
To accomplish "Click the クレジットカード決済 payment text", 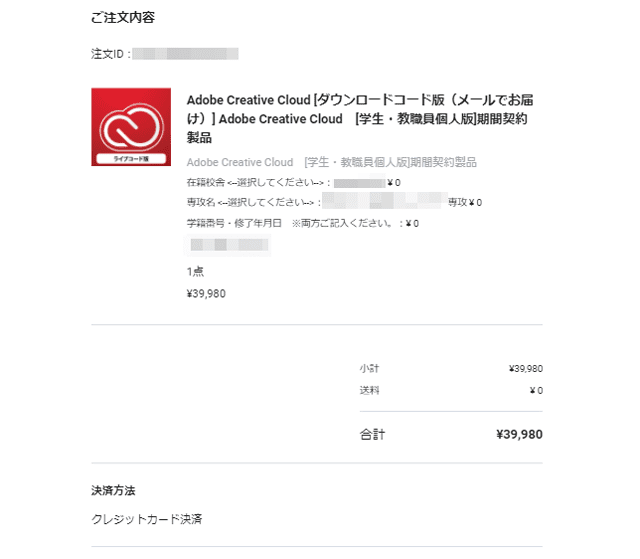I will 147,519.
